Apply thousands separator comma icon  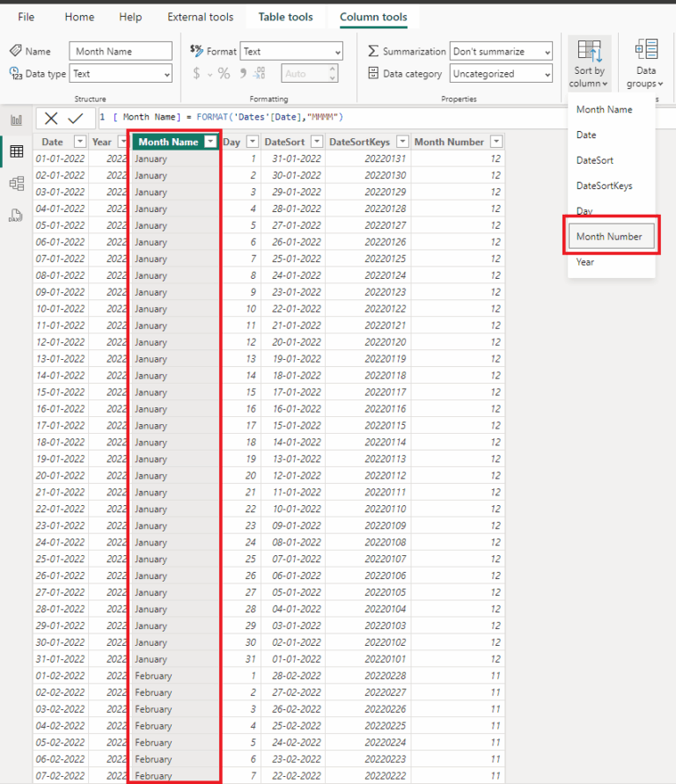coord(243,74)
